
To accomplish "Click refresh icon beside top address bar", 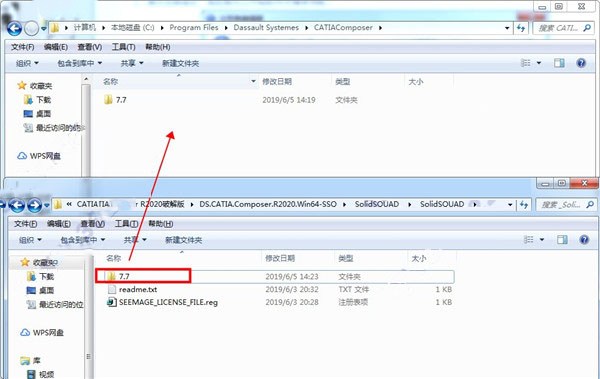I will [521, 28].
